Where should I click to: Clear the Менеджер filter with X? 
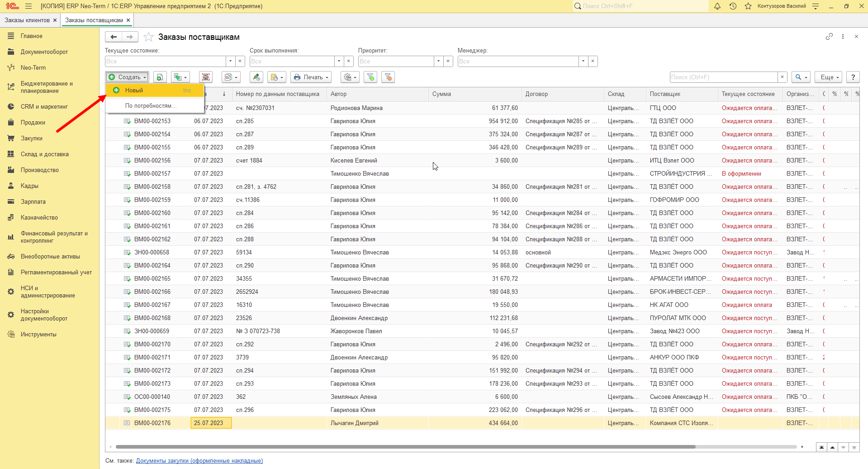pyautogui.click(x=593, y=61)
